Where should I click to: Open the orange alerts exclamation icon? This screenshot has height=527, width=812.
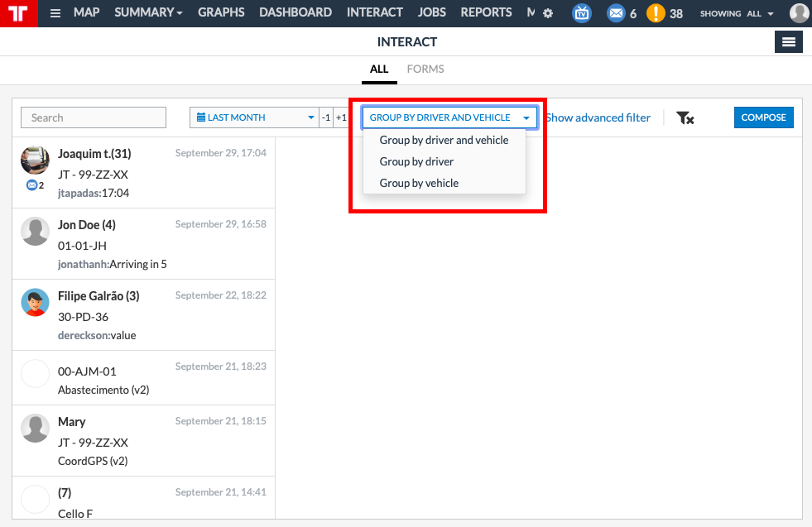pyautogui.click(x=656, y=13)
